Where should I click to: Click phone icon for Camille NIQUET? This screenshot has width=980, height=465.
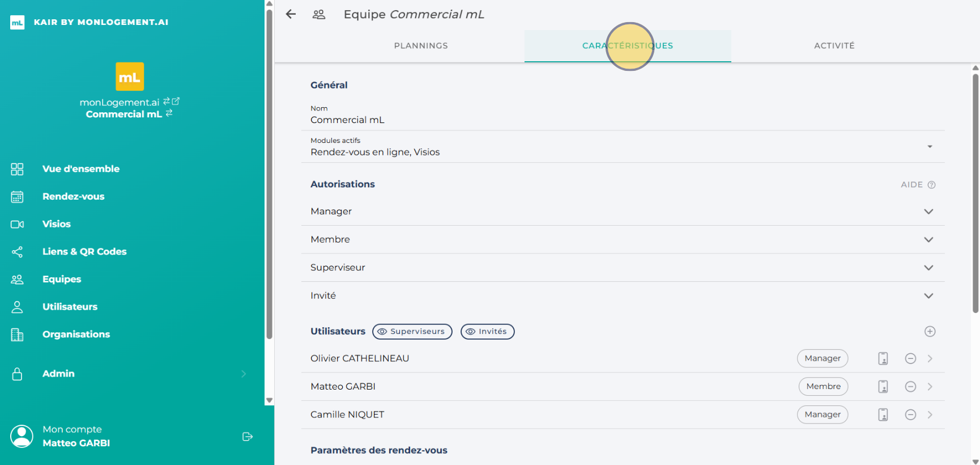click(x=883, y=415)
